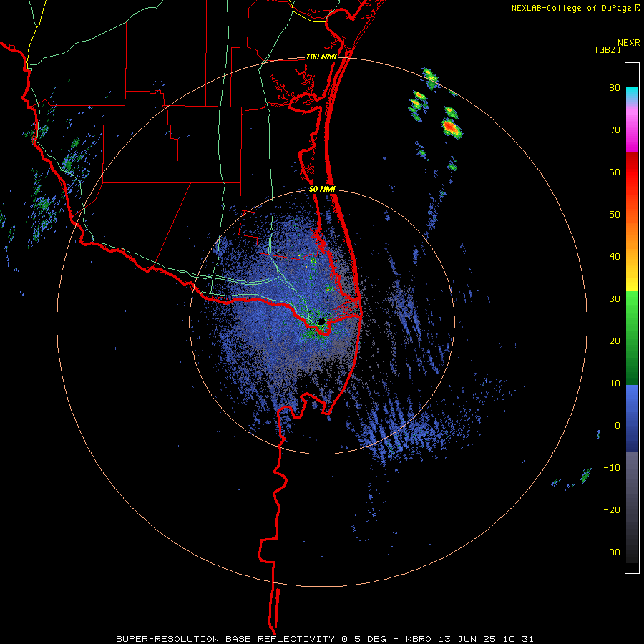
Task: Click the 30 value on the dBZ scale
Action: point(615,299)
